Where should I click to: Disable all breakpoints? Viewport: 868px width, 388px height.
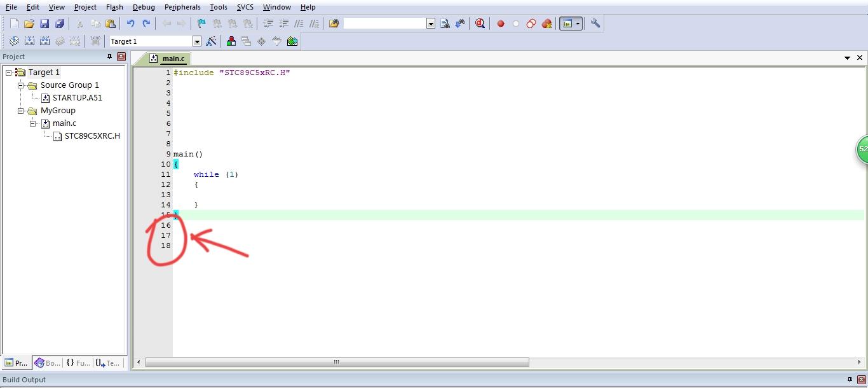click(531, 24)
